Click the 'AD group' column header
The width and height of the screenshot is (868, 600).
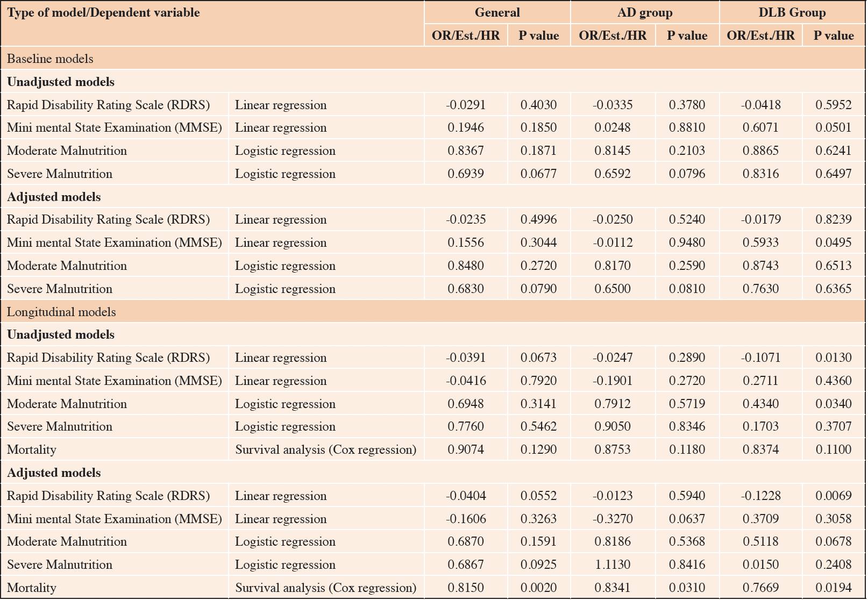click(645, 12)
